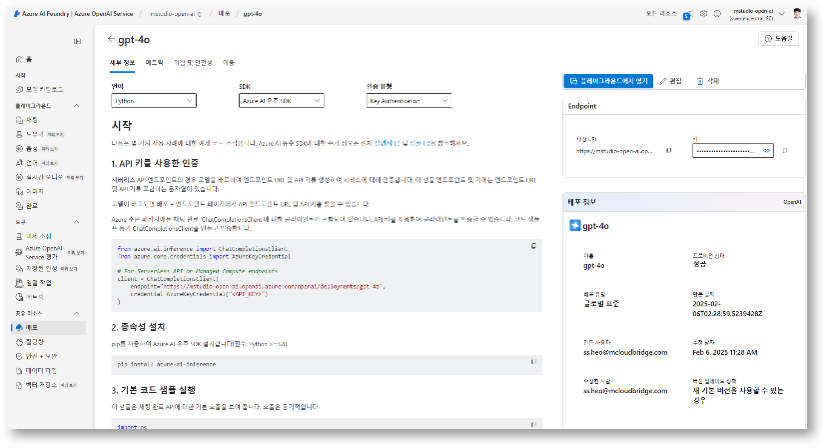Copy the first Python code block

click(x=533, y=246)
